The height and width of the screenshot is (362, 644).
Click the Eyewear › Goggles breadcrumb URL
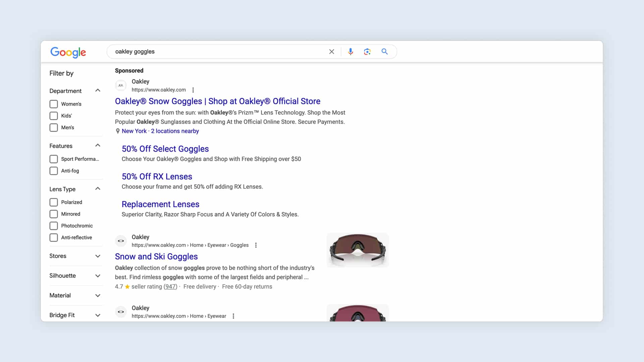(x=190, y=245)
